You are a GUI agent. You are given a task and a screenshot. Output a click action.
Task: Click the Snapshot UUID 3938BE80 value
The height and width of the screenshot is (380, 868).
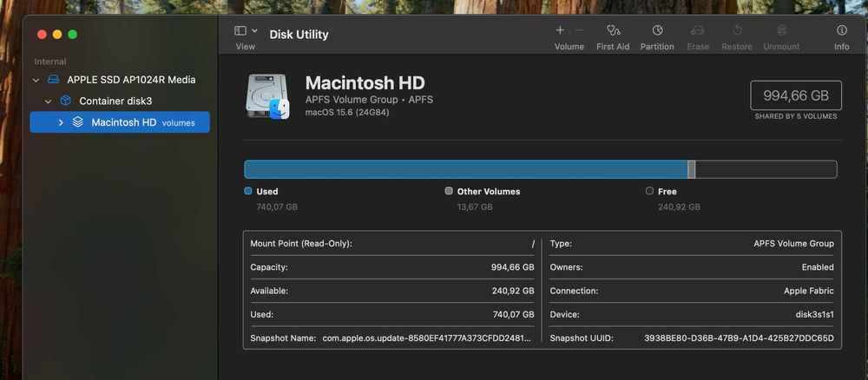point(739,338)
